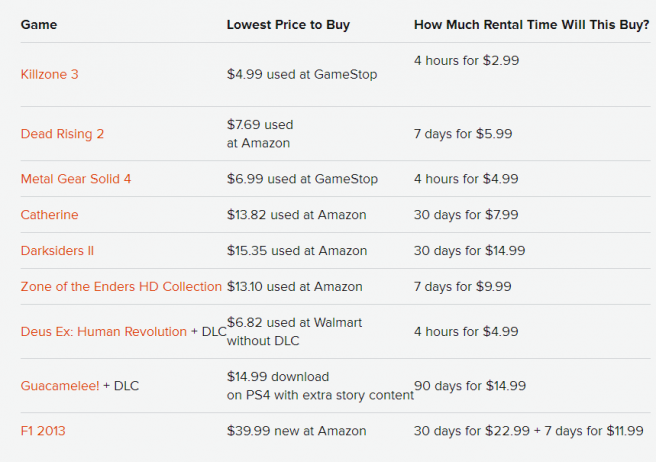Click the Dead Rising 2 link
Screen dimensions: 656x462
(62, 134)
